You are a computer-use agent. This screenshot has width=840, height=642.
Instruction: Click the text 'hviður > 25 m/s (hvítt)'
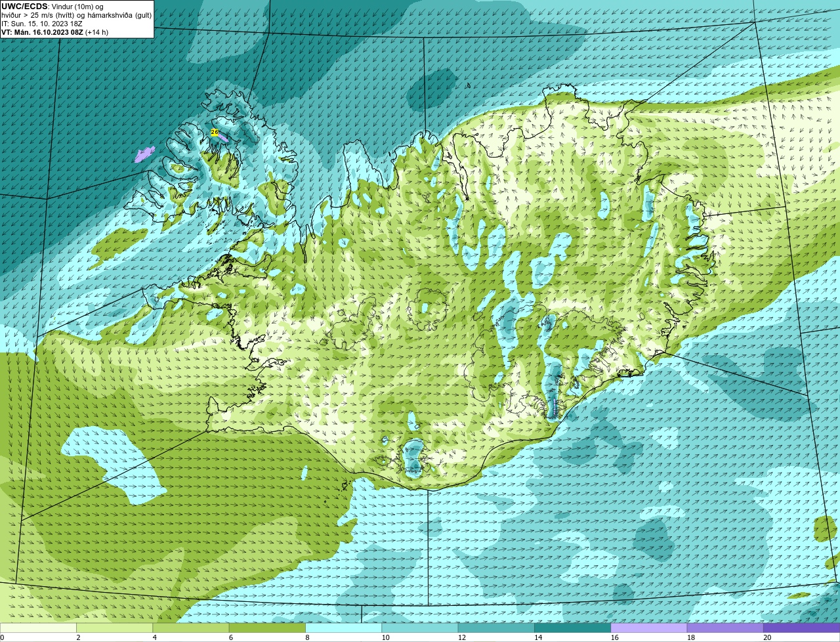tap(39, 15)
